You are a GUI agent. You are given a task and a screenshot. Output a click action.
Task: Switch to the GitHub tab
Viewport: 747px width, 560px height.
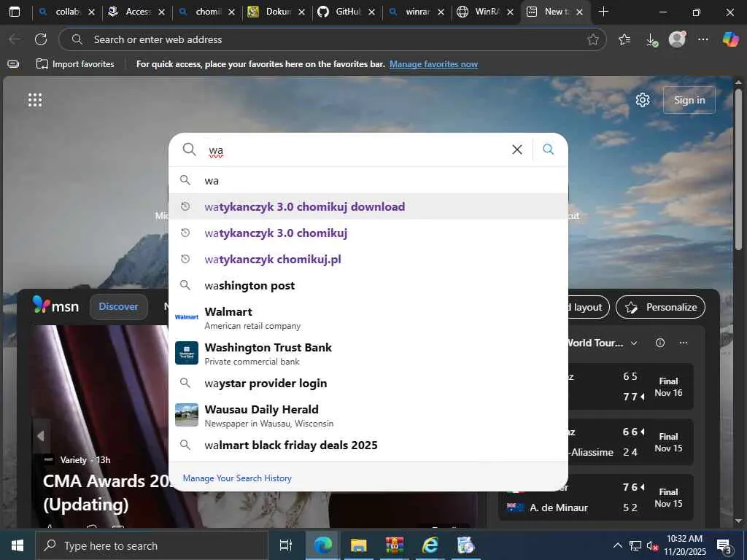click(345, 12)
